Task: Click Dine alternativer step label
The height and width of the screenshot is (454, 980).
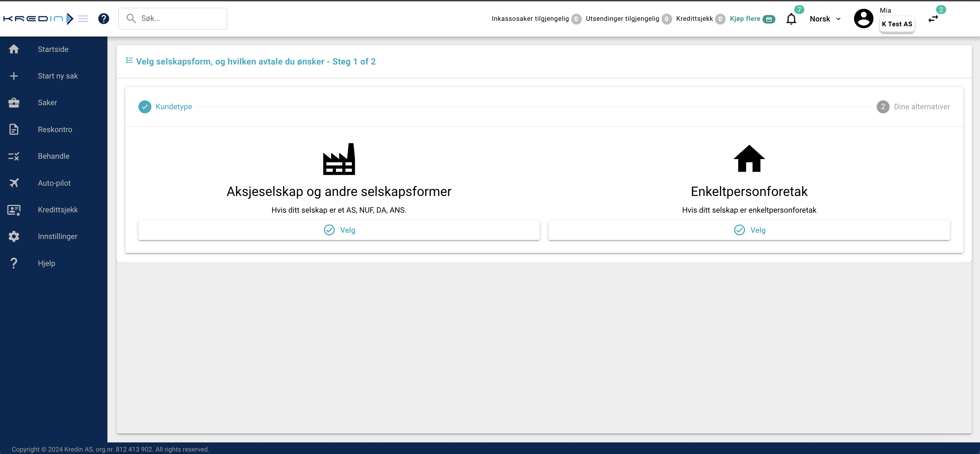Action: 922,107
